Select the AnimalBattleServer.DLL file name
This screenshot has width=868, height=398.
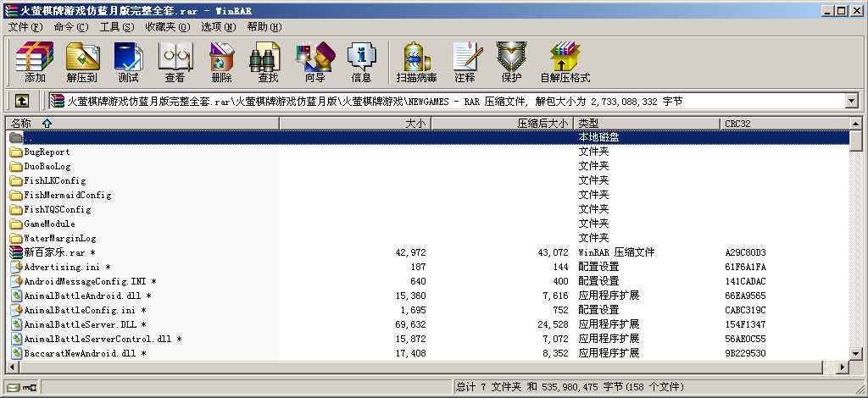click(x=85, y=324)
